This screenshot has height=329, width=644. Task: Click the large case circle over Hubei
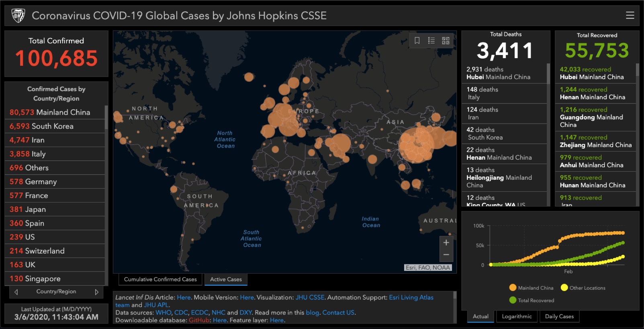pos(417,144)
